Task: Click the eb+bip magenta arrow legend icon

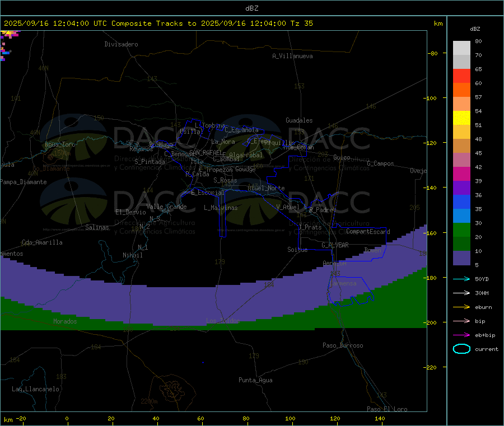Action: pos(461,335)
